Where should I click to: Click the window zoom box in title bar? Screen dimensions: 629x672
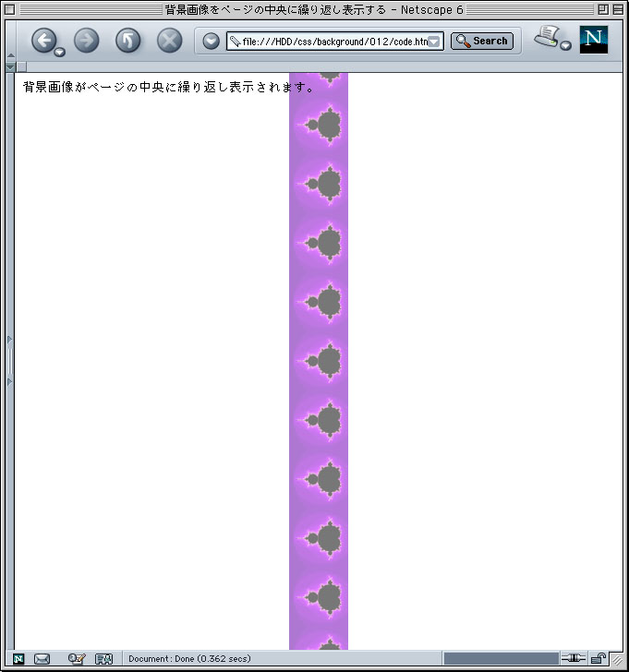tap(603, 9)
